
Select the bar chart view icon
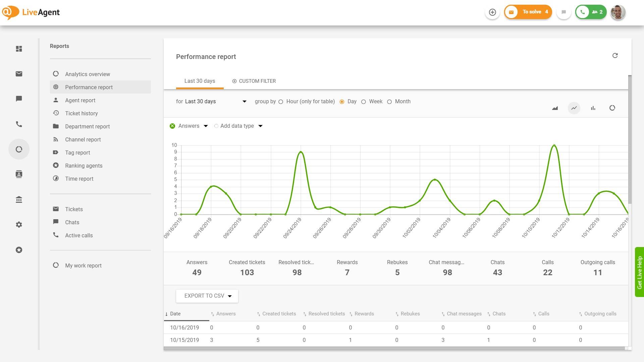click(593, 108)
